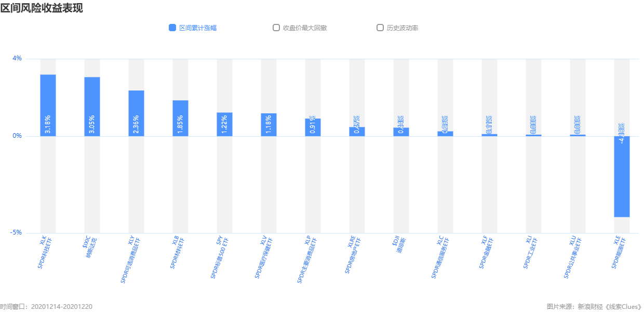This screenshot has height=312, width=644.
Task: Click the XLV bar showing 1.18%
Action: 269,125
